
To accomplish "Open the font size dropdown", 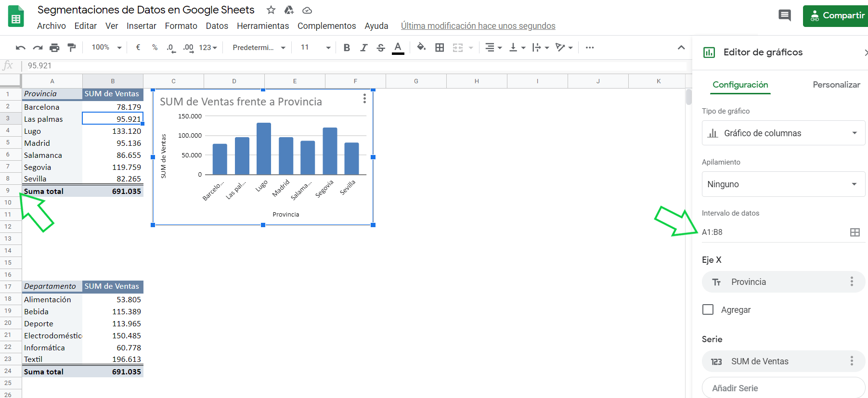I will [x=315, y=47].
